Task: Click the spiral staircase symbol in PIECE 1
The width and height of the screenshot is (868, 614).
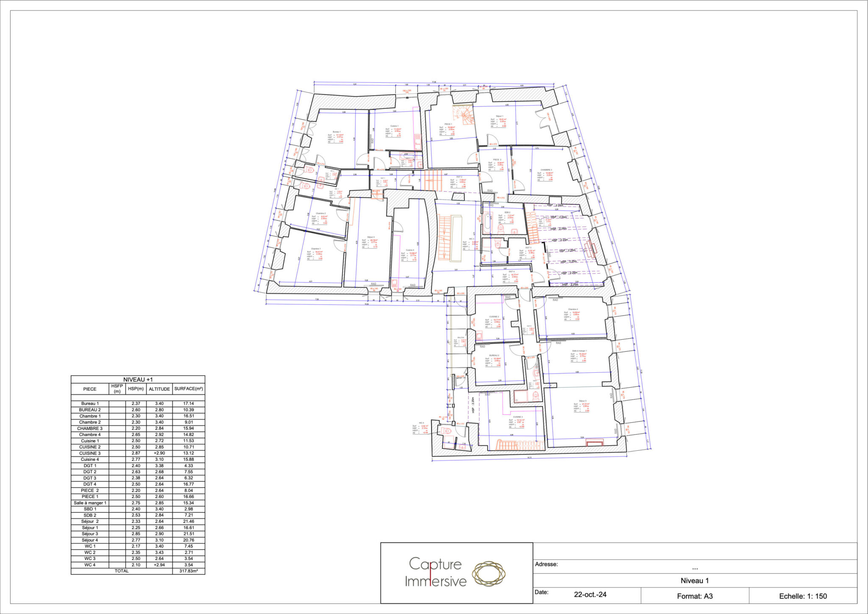Action: (463, 116)
